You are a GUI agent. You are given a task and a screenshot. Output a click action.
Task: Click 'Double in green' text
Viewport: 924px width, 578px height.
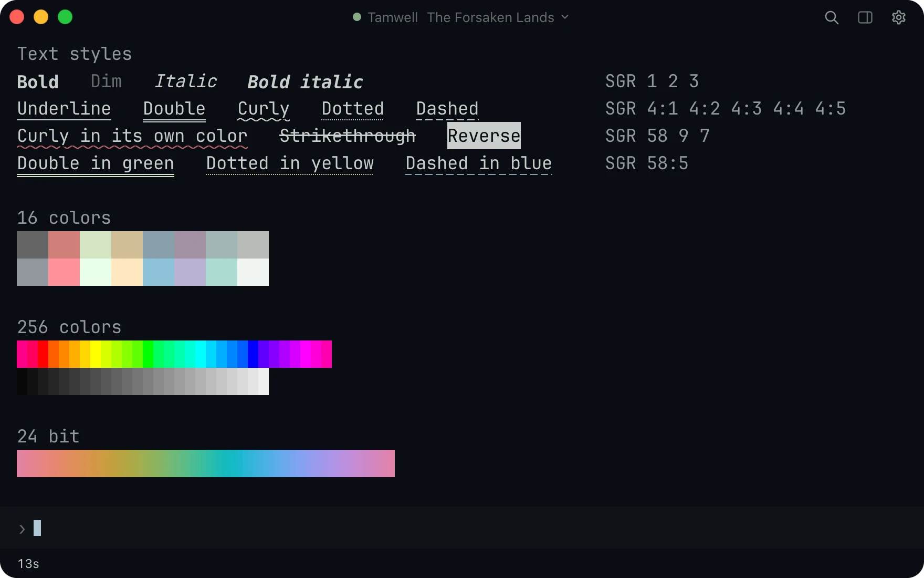pyautogui.click(x=96, y=164)
